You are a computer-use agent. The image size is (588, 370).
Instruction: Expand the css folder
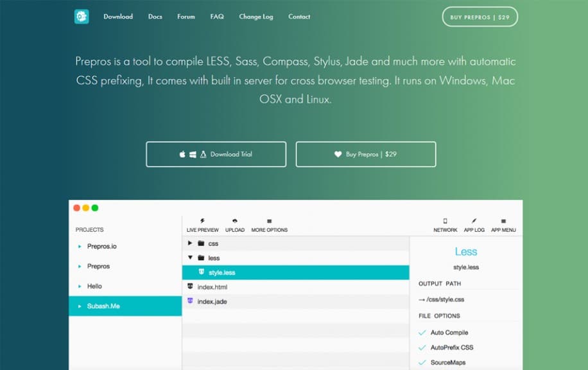(x=189, y=243)
